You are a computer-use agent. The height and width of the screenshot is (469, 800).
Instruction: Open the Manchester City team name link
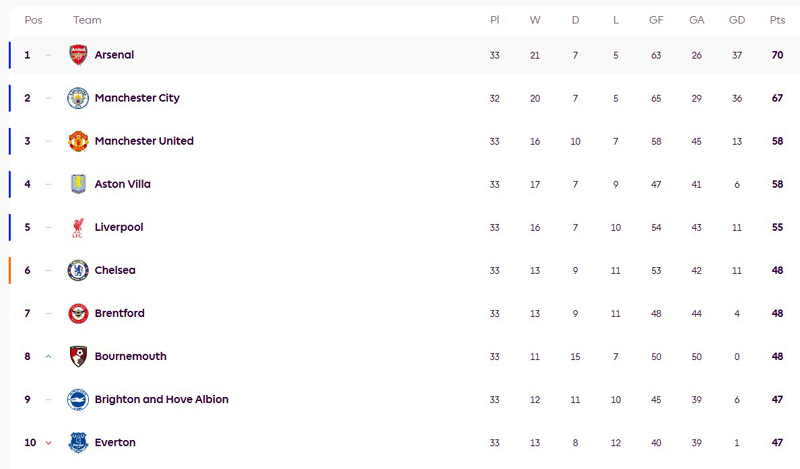(x=137, y=98)
